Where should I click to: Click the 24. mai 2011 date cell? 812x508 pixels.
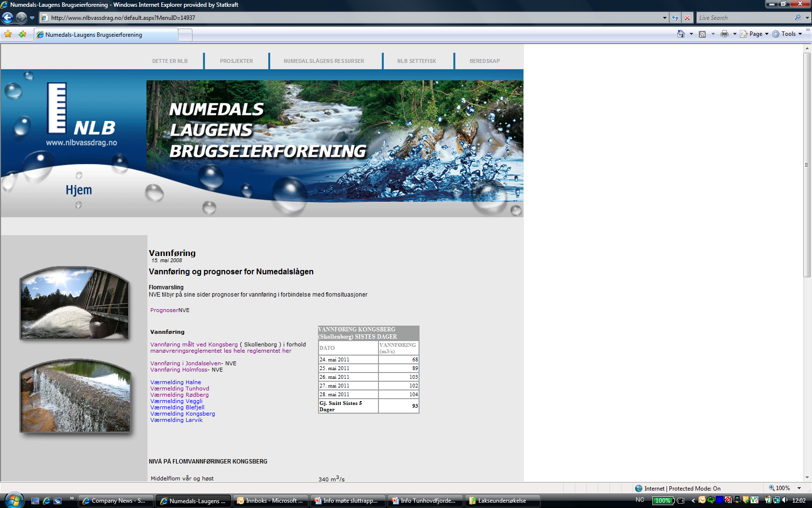(348, 359)
